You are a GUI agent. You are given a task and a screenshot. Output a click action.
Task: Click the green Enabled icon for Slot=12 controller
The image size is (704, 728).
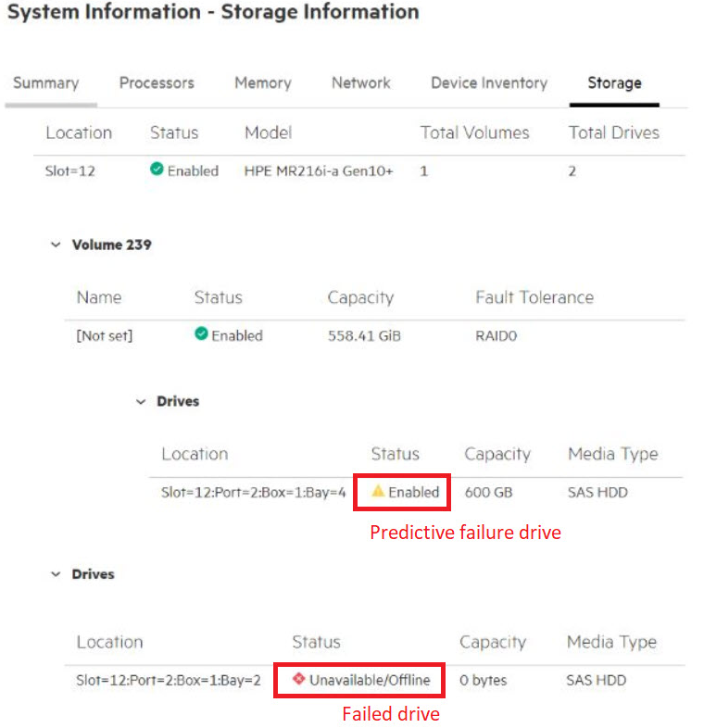click(x=157, y=170)
